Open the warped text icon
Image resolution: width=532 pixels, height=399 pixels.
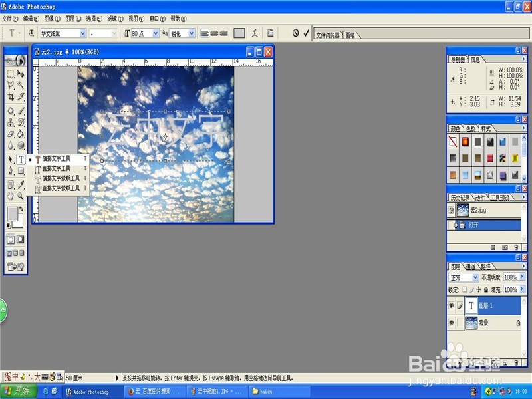[x=255, y=33]
